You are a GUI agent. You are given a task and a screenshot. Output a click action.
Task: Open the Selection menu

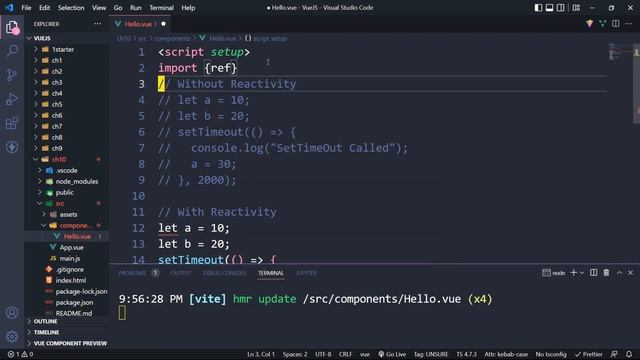[x=71, y=8]
